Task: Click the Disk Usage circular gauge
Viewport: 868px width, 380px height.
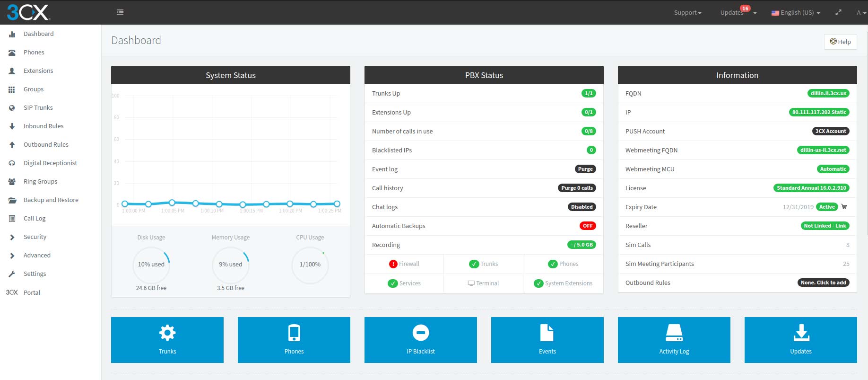Action: coord(151,265)
